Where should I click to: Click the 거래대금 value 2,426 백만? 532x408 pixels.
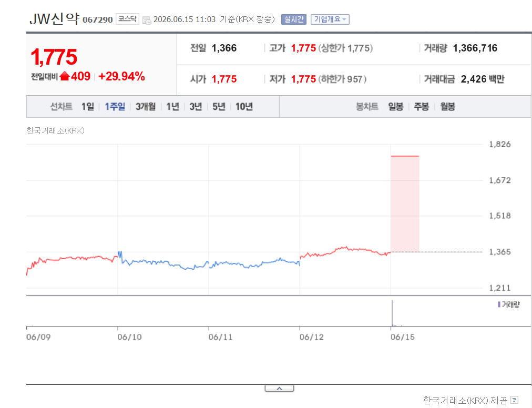tap(483, 79)
